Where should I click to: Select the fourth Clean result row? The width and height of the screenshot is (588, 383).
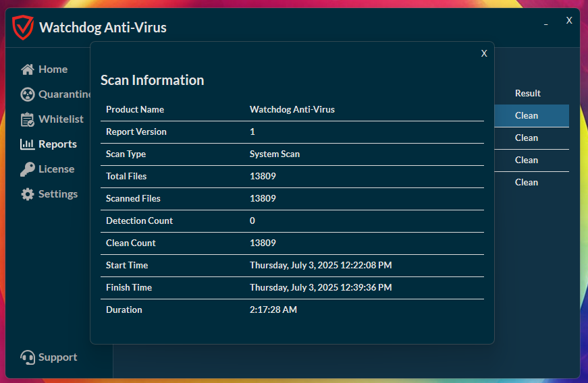click(531, 182)
